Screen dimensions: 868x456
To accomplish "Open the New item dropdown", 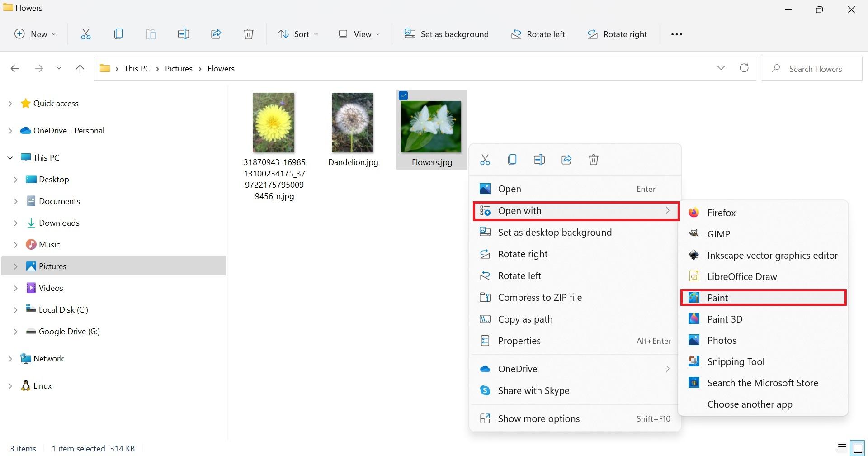I will 35,34.
